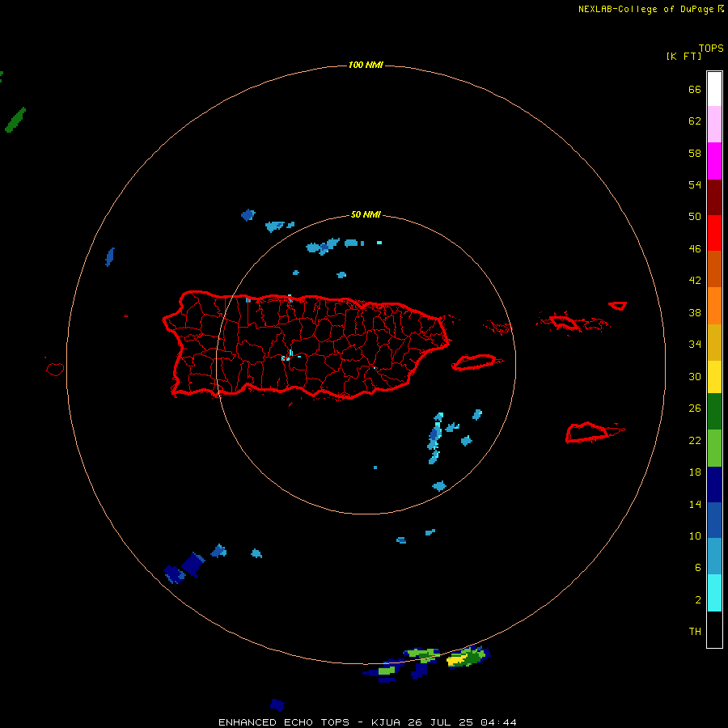728x728 pixels.
Task: Click legend value 30
Action: coord(695,376)
